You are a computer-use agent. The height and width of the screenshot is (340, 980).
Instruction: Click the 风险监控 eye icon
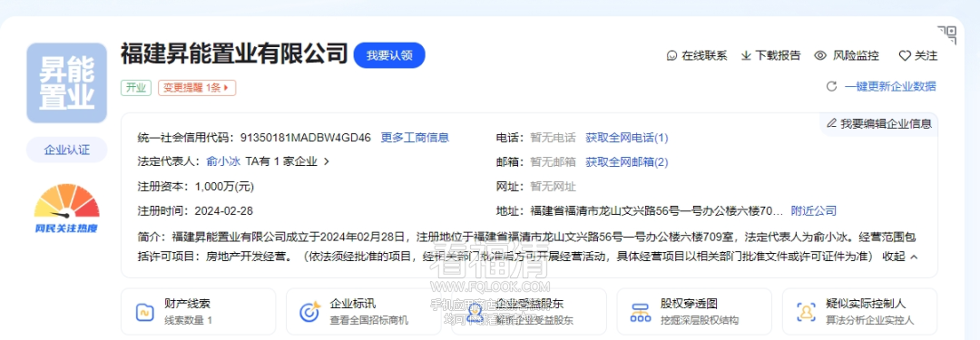coord(820,55)
